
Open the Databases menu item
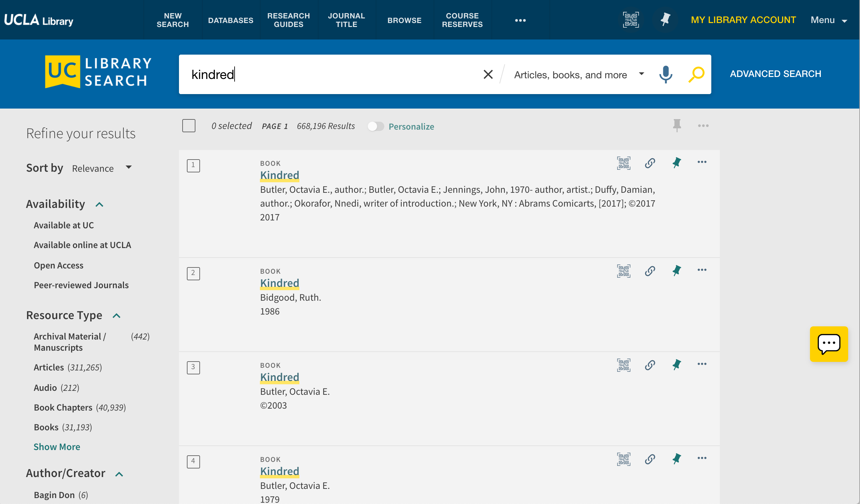click(231, 20)
